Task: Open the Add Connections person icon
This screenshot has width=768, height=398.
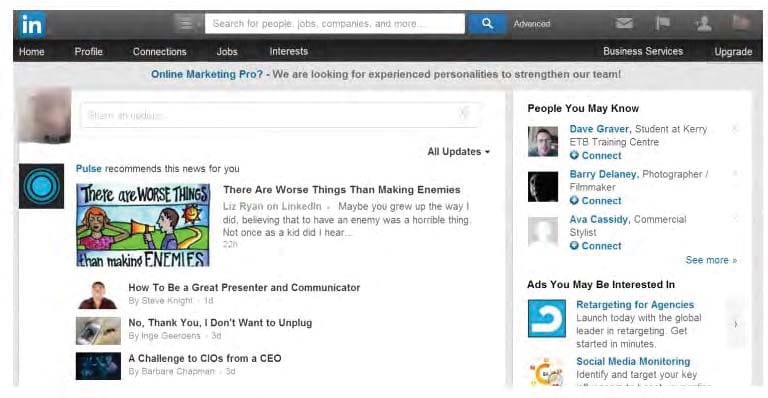Action: tap(703, 23)
